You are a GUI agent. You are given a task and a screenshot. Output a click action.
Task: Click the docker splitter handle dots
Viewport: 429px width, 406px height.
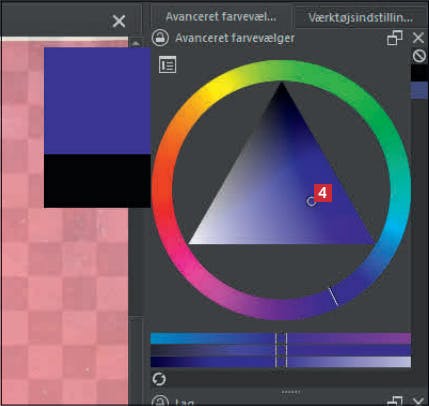291,392
